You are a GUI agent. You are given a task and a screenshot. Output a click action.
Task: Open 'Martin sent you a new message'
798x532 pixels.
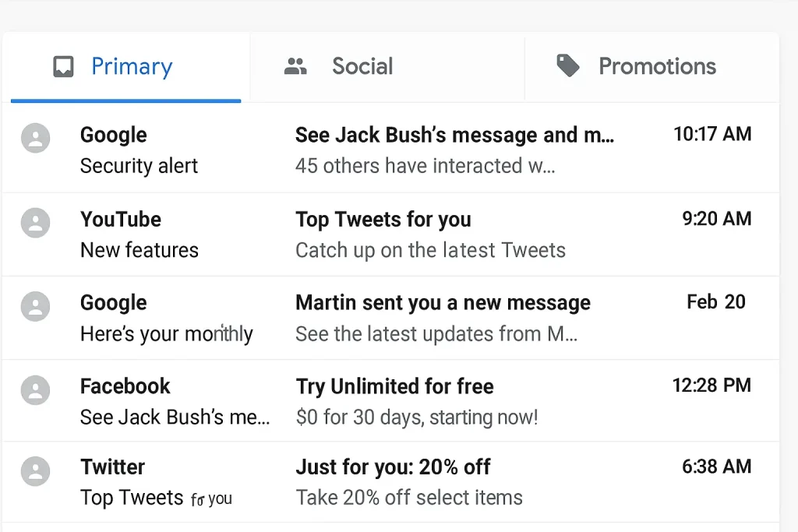pyautogui.click(x=443, y=303)
